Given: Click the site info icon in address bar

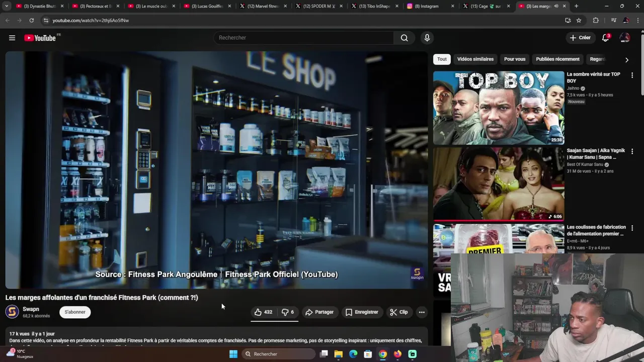Looking at the screenshot, I should point(46,20).
